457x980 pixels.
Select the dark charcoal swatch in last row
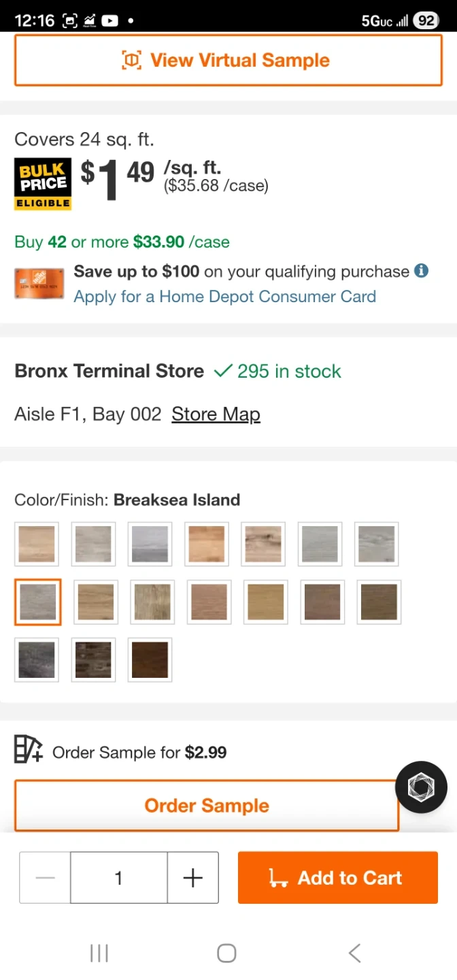37,659
